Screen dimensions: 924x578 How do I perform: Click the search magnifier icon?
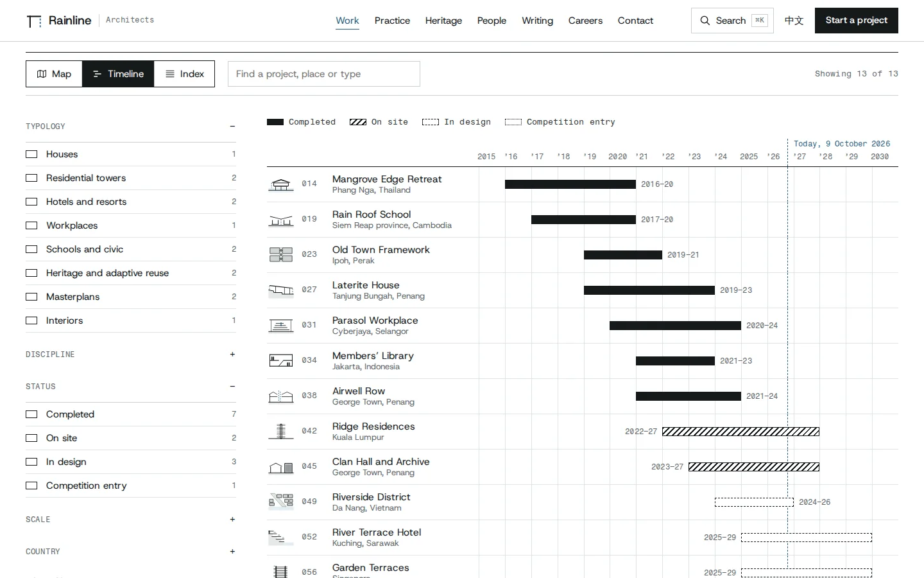705,21
